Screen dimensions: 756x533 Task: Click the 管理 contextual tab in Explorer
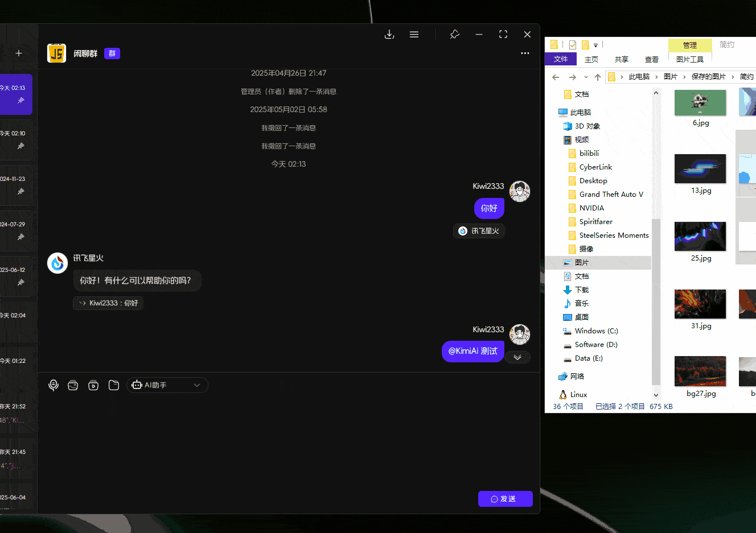coord(690,45)
